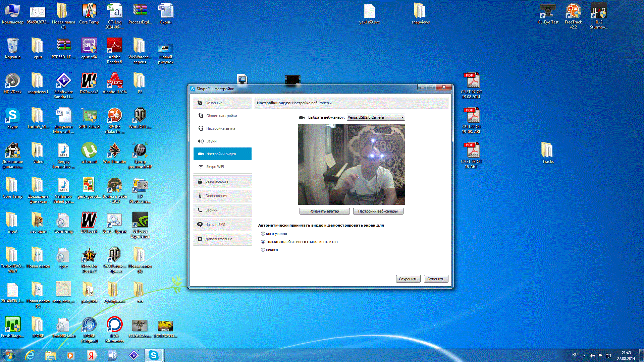Open Общие настройки in the Skype sidebar
This screenshot has width=644, height=362.
pyautogui.click(x=222, y=116)
